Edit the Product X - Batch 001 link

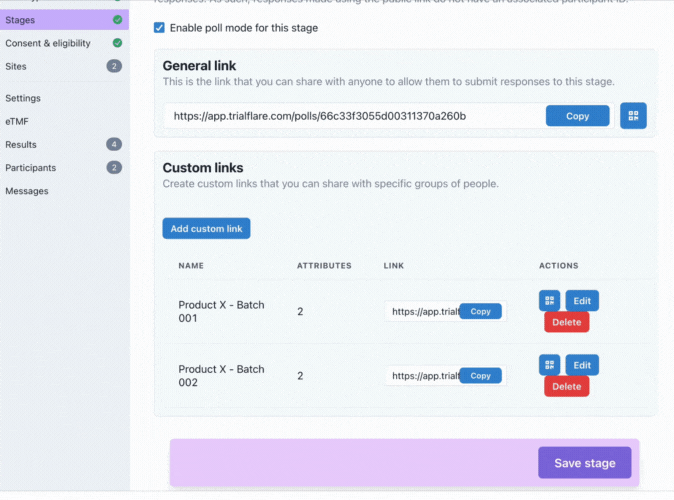(582, 301)
